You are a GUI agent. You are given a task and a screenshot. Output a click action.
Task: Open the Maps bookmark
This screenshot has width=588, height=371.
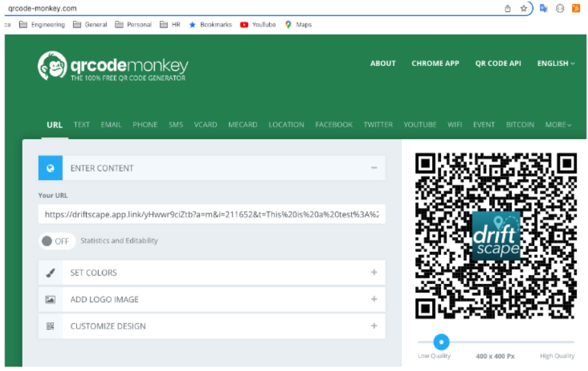[x=299, y=25]
